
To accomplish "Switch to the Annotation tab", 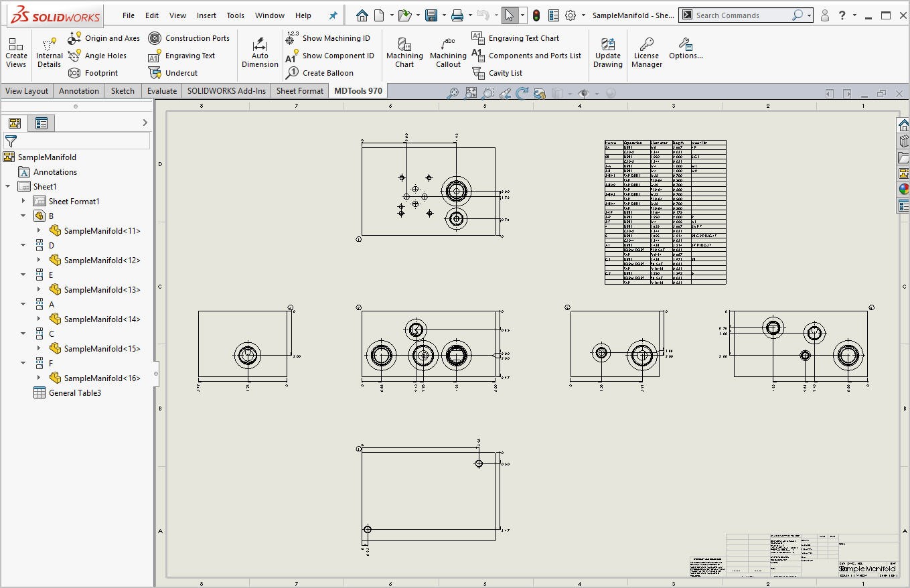I will point(79,91).
